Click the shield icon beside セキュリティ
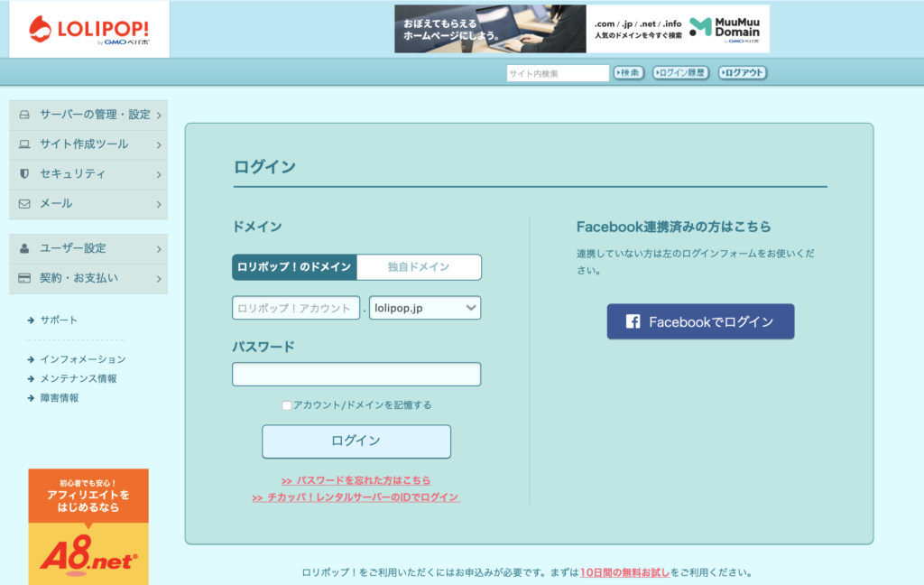 [24, 173]
